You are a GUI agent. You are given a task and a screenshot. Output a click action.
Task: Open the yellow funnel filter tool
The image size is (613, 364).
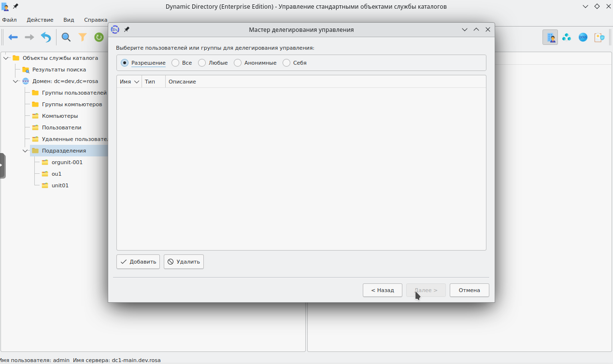point(83,37)
